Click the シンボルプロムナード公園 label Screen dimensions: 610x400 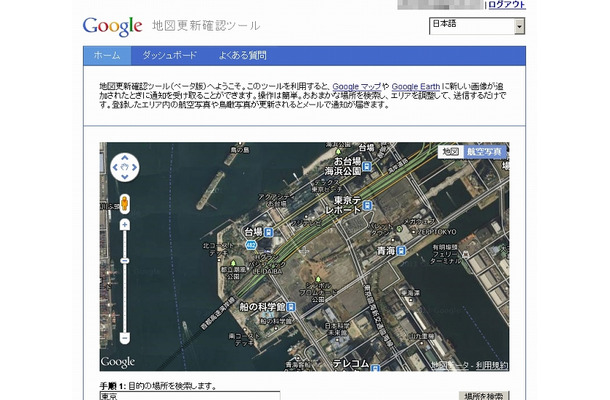pyautogui.click(x=318, y=291)
